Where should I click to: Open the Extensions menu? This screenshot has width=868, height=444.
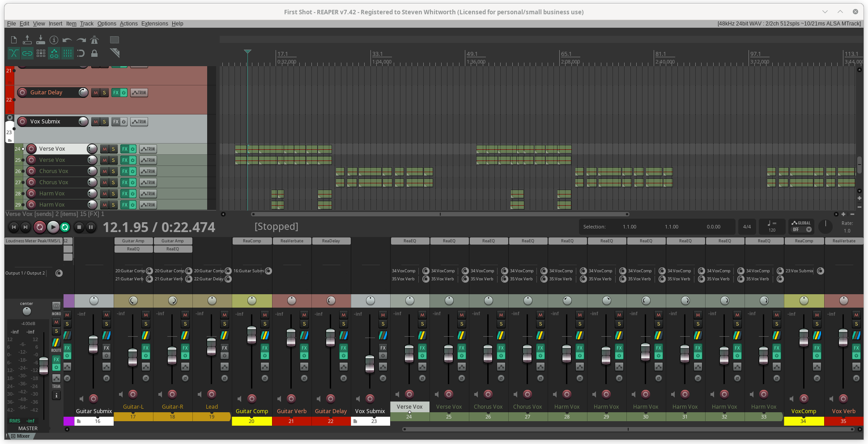(154, 23)
